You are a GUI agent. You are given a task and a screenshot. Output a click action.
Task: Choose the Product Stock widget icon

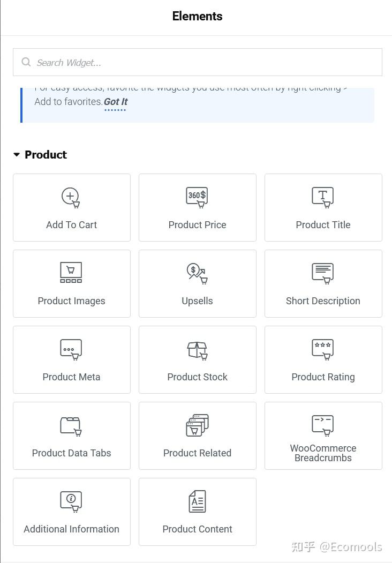[x=197, y=350]
